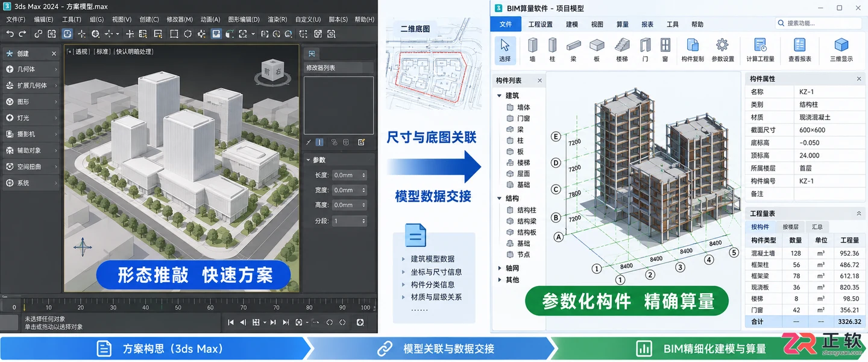Select 节点 in the component tree
Image resolution: width=868 pixels, height=362 pixels.
pos(523,255)
